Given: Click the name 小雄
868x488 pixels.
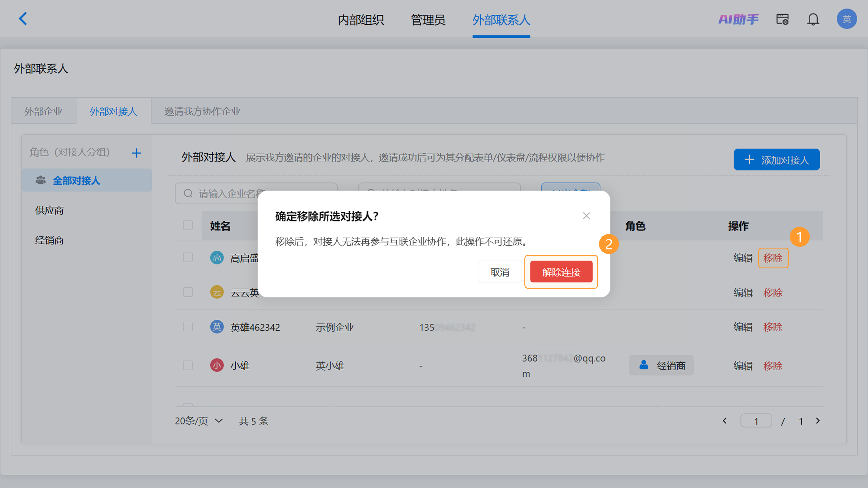Looking at the screenshot, I should [240, 366].
